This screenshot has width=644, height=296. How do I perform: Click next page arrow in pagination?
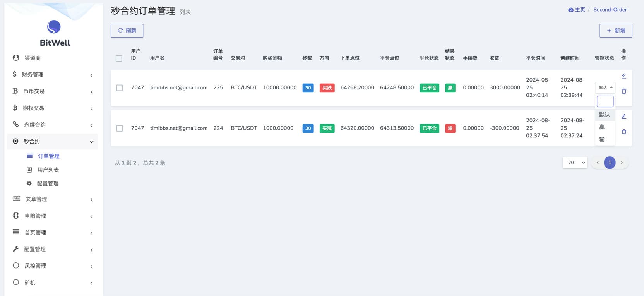[622, 163]
